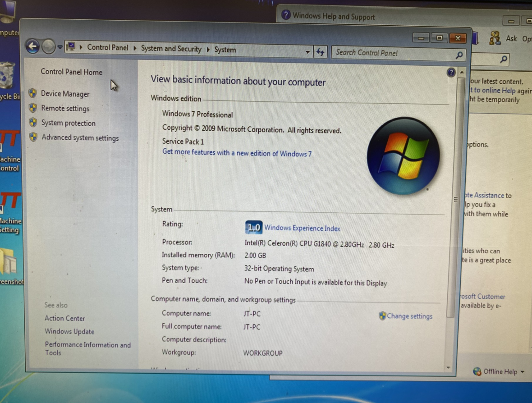532x403 pixels.
Task: Click the shield icon next to Remote settings
Action: [x=33, y=108]
